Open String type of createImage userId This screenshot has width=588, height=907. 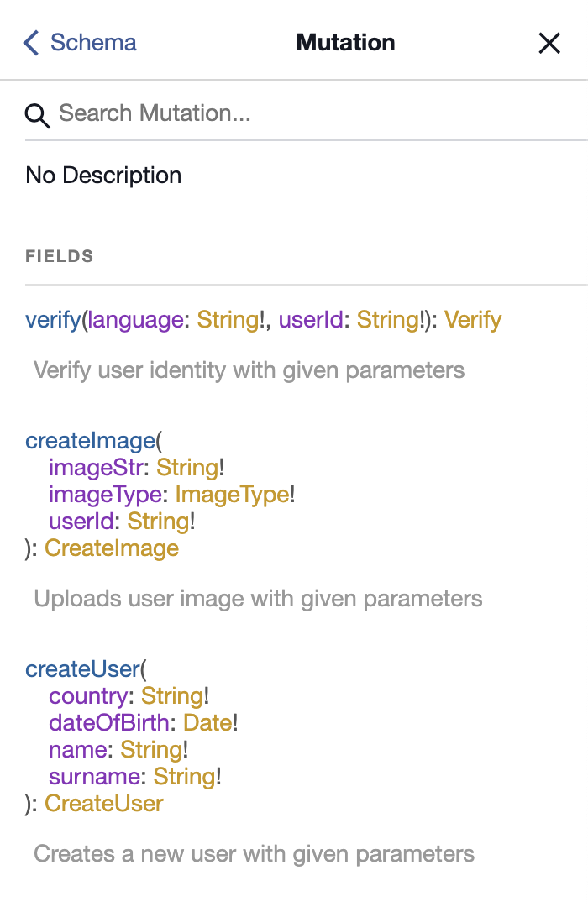tap(158, 522)
